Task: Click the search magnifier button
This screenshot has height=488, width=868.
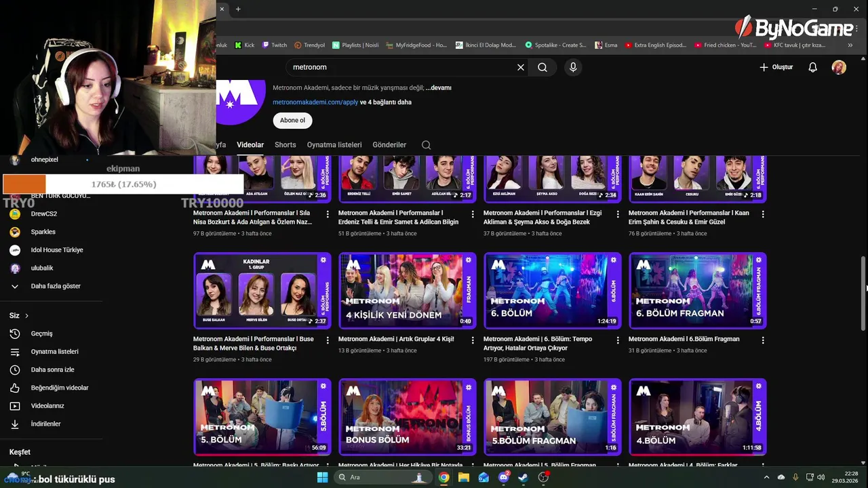Action: pos(542,67)
